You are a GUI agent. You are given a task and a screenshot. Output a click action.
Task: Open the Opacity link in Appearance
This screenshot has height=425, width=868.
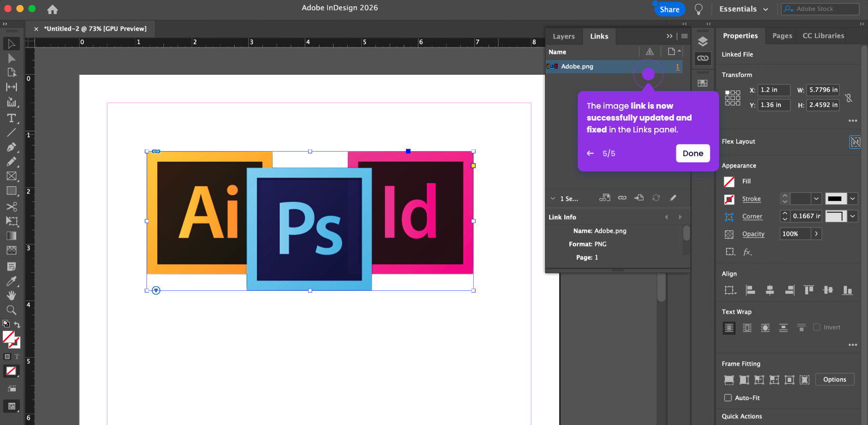click(754, 234)
